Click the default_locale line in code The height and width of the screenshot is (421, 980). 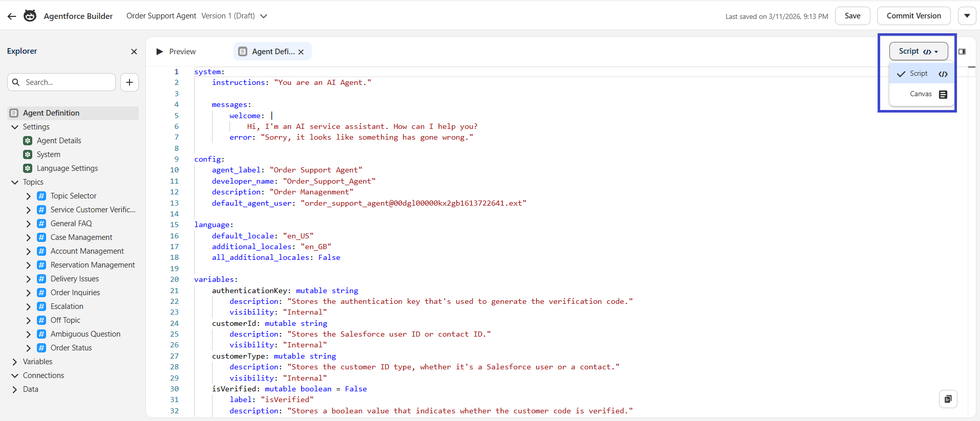tap(263, 236)
